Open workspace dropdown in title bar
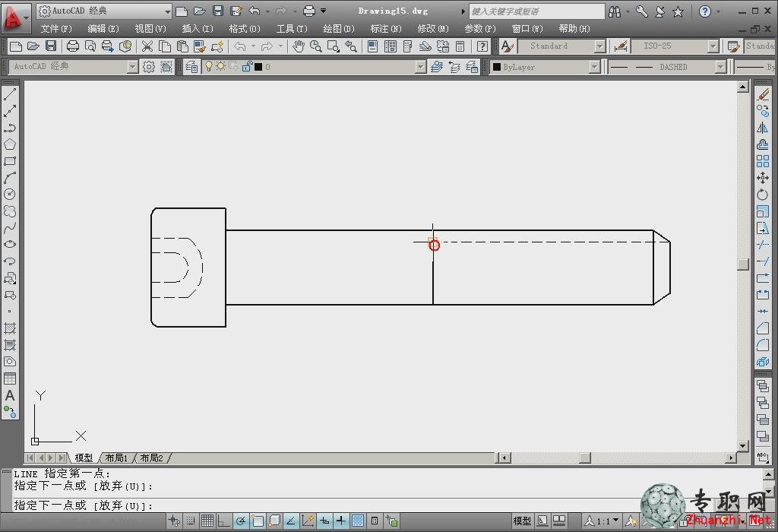Screen dimensions: 778x532 (x=167, y=11)
